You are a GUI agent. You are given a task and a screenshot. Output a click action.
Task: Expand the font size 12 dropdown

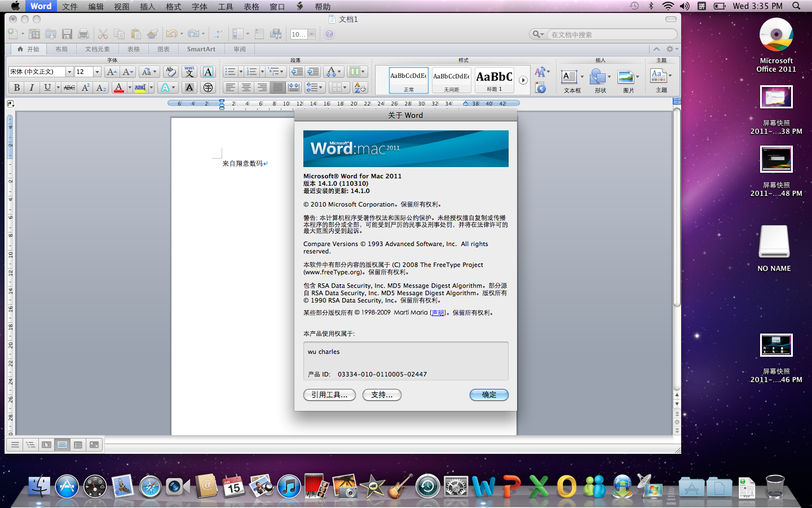click(97, 72)
